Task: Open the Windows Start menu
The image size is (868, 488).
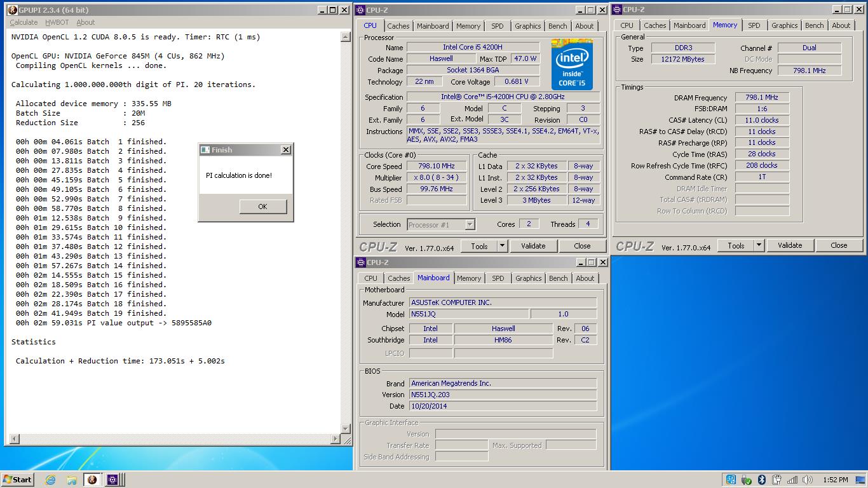Action: coord(18,480)
